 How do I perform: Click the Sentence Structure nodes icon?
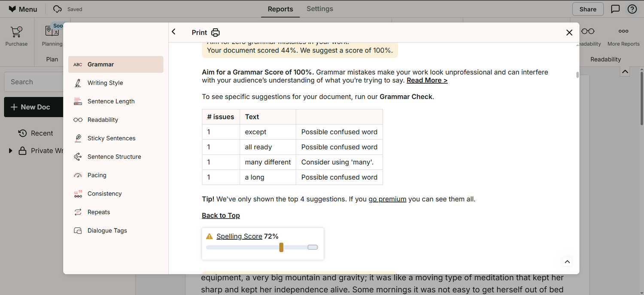pyautogui.click(x=78, y=157)
